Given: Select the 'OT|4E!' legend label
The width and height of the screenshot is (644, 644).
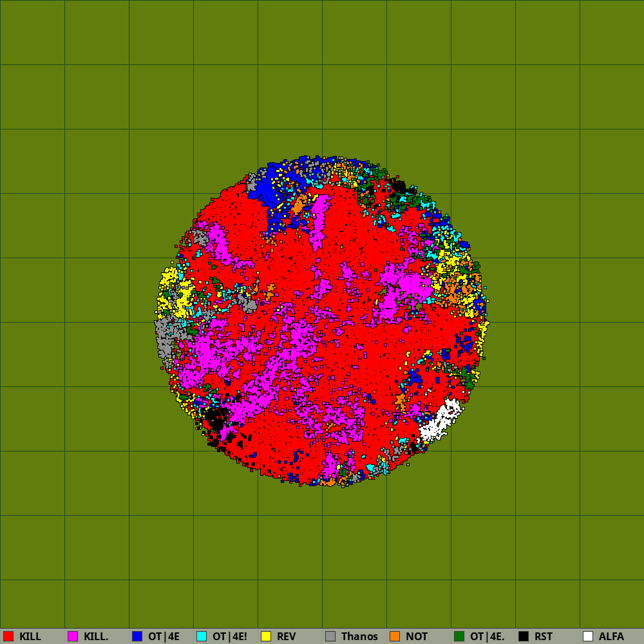Looking at the screenshot, I should 230,637.
